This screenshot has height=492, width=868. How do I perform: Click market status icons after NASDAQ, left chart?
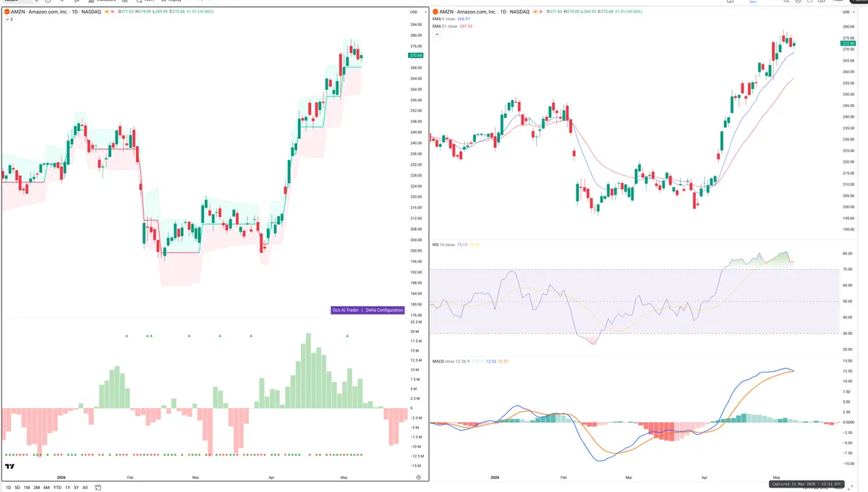[111, 12]
